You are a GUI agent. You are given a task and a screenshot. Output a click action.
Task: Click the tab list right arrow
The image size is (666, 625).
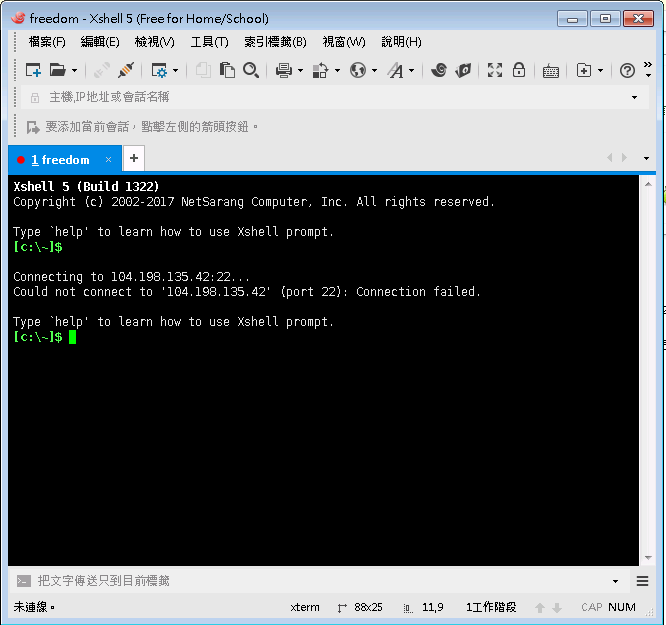coord(624,158)
